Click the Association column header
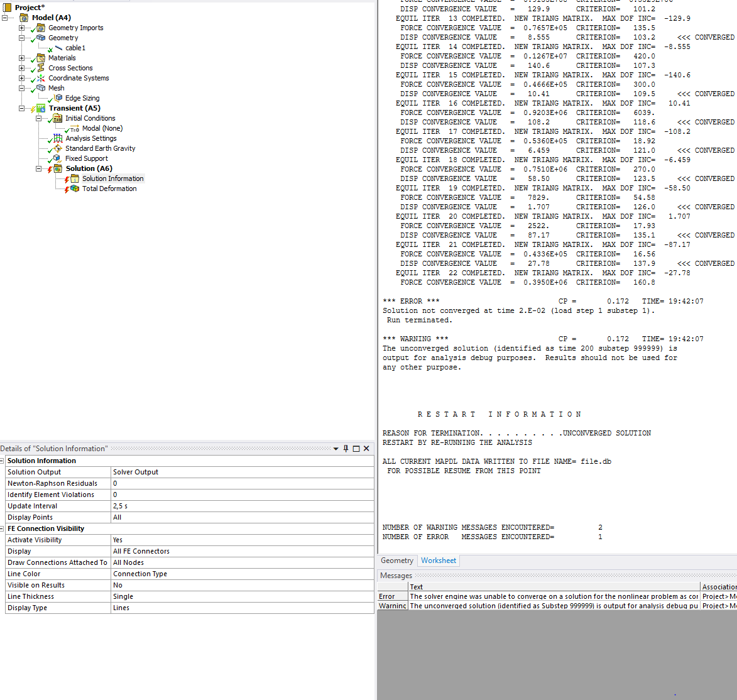737x700 pixels. pyautogui.click(x=719, y=587)
